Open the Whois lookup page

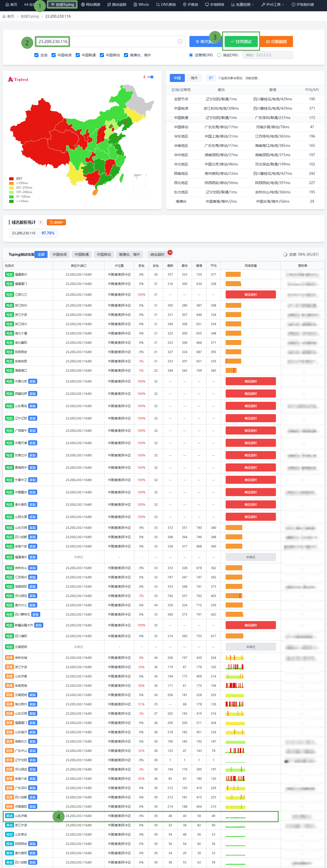click(x=141, y=4)
